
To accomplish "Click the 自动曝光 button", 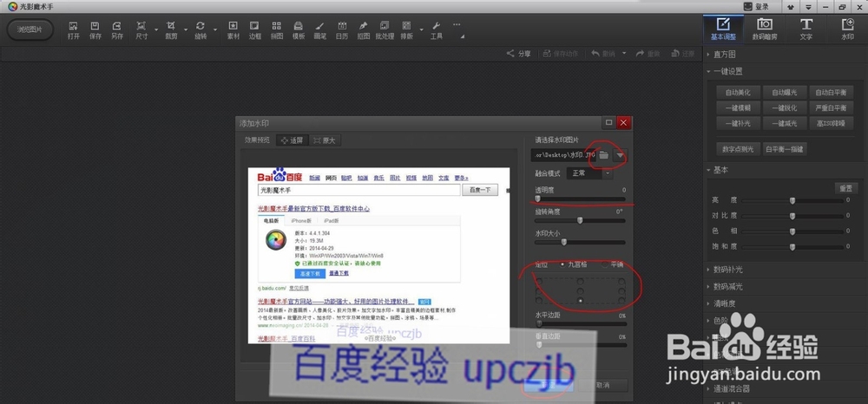I will pos(785,93).
